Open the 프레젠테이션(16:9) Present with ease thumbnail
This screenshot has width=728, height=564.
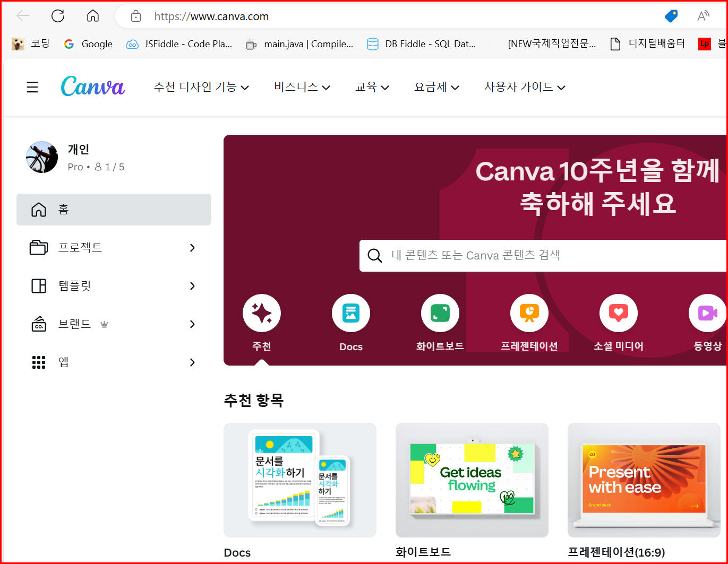coord(644,480)
